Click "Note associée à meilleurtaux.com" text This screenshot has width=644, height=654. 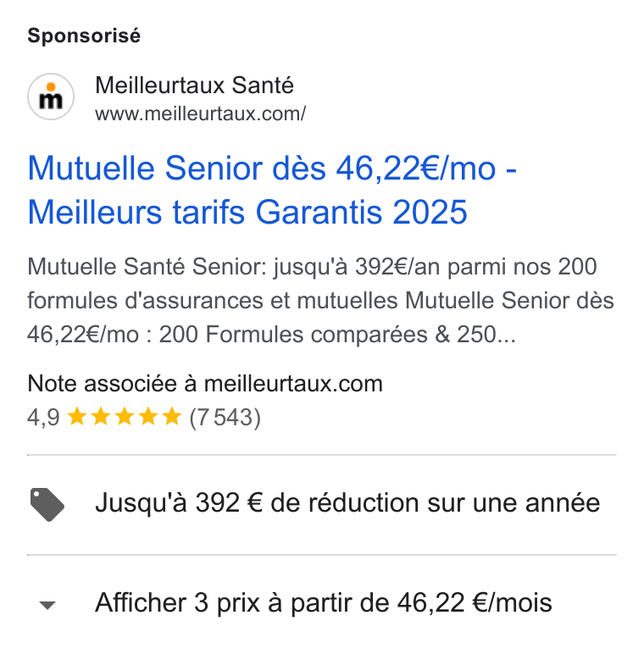click(x=205, y=383)
